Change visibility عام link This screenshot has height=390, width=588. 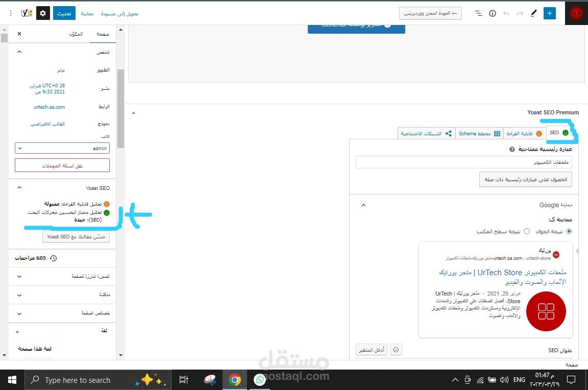pos(61,70)
